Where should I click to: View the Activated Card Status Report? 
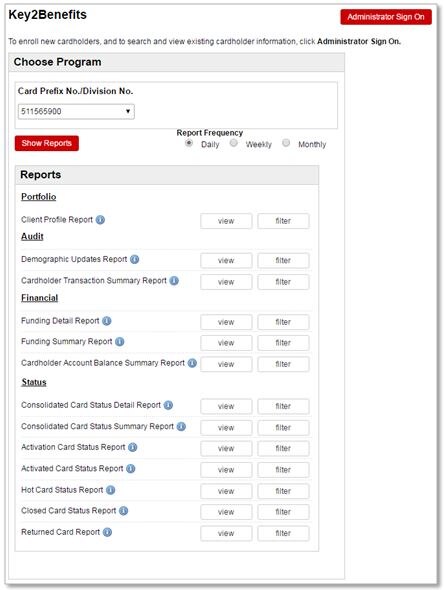[226, 470]
